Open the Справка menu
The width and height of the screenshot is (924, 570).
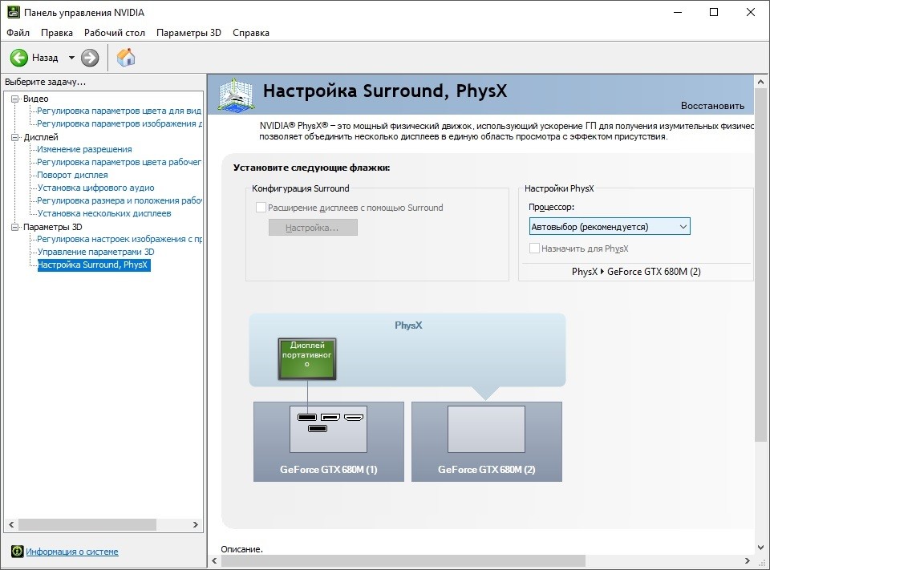click(x=251, y=33)
